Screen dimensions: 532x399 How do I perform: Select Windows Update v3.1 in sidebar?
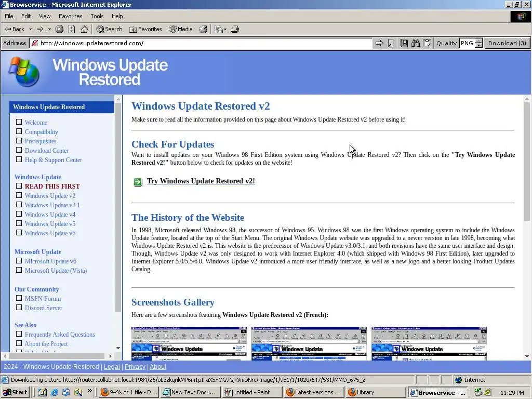pos(52,205)
